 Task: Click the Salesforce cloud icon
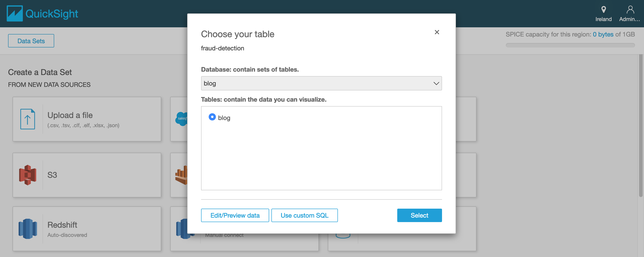coord(182,119)
